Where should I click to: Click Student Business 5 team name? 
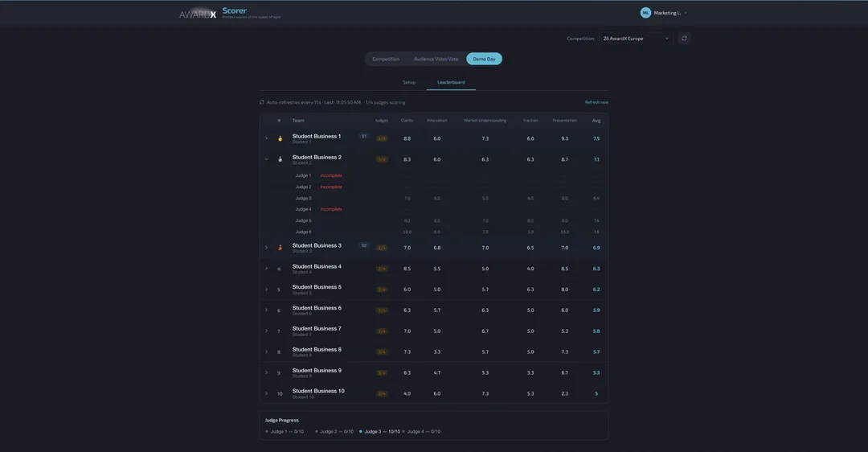point(317,287)
